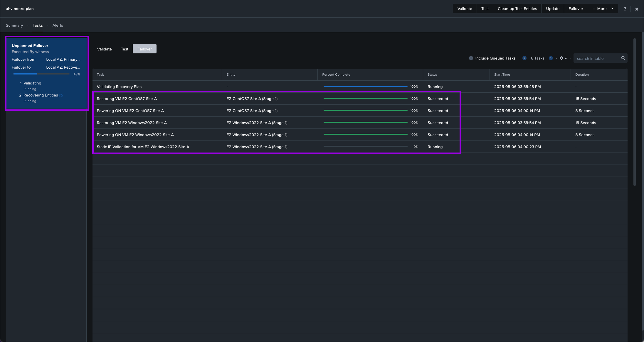644x342 pixels.
Task: Enable Include Queued Tasks checkbox
Action: click(471, 58)
